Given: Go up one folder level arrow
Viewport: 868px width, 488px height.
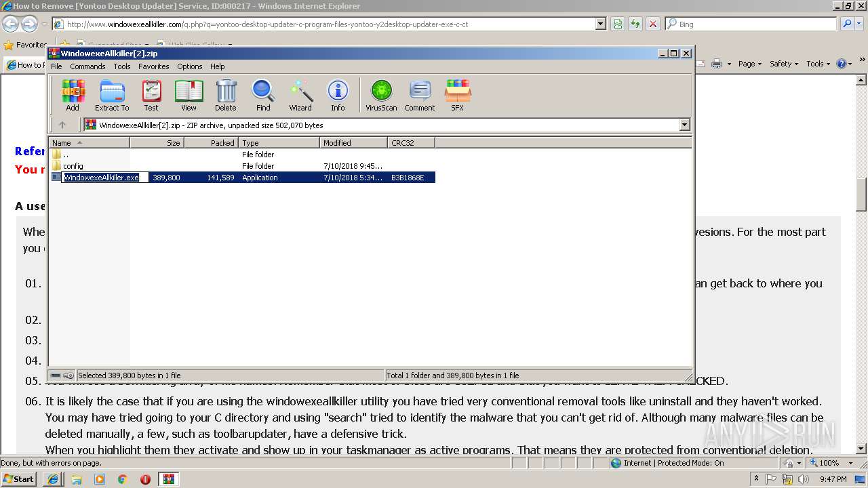Looking at the screenshot, I should coord(62,125).
